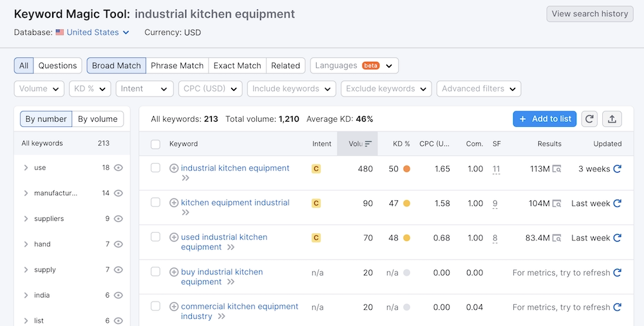Click the export upload icon button
Screen dimensions: 644x326
coord(612,119)
